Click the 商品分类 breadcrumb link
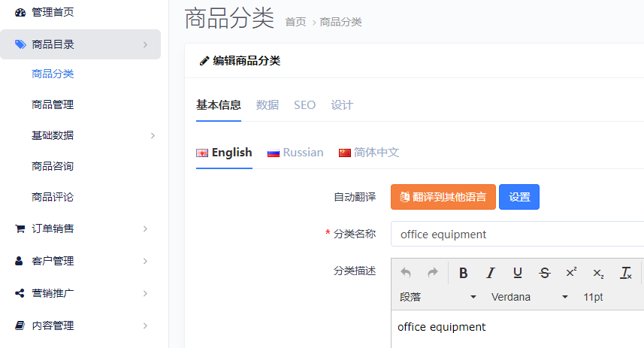This screenshot has height=348, width=644. [341, 23]
